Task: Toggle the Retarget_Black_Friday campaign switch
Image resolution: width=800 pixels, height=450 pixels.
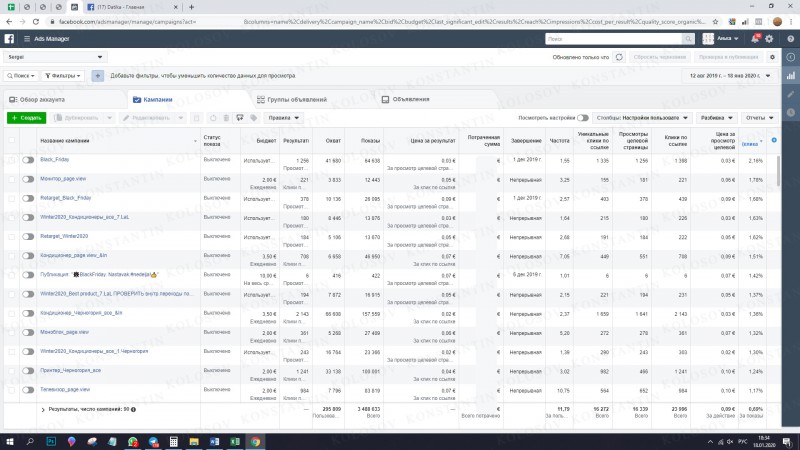Action: (28, 198)
